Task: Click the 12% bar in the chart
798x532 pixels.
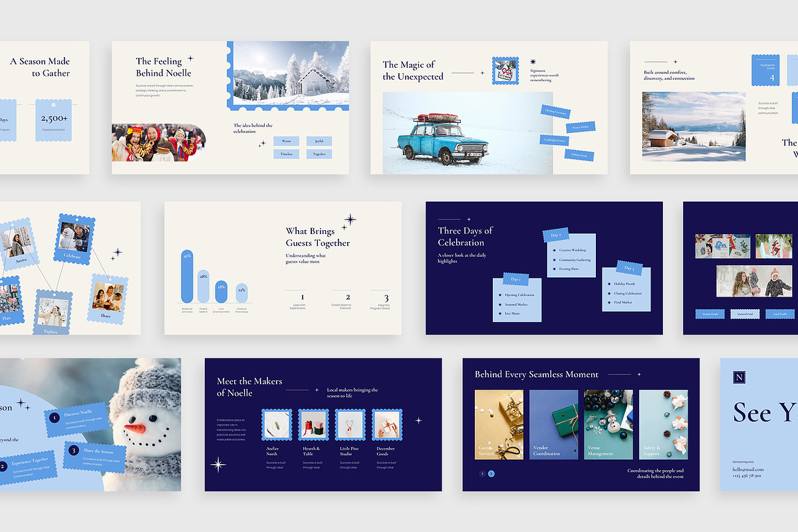Action: pos(241,295)
